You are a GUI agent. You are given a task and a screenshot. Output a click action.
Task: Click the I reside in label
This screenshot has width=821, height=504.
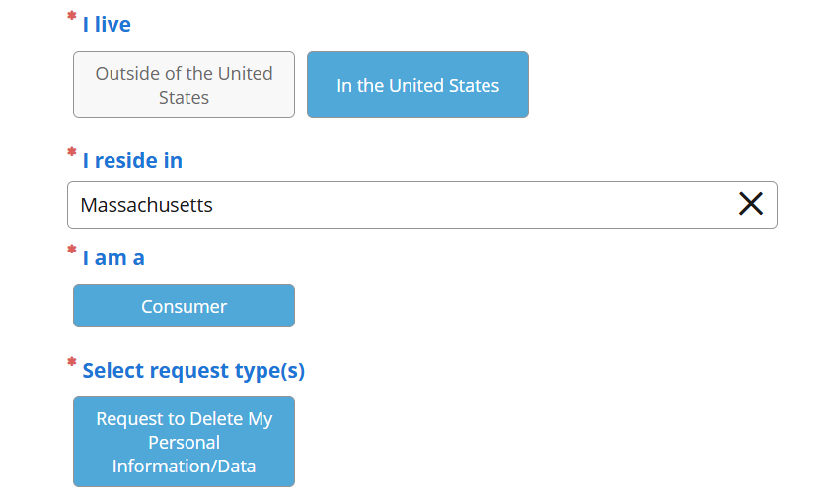132,160
